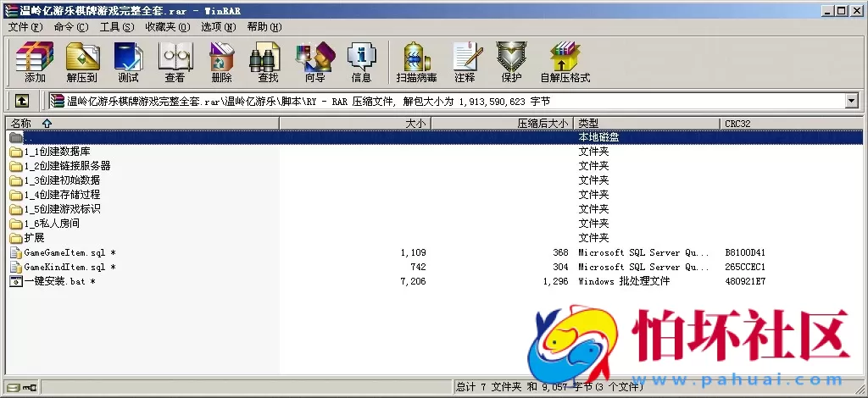Click size value 1,109
The height and width of the screenshot is (398, 868).
click(x=414, y=252)
